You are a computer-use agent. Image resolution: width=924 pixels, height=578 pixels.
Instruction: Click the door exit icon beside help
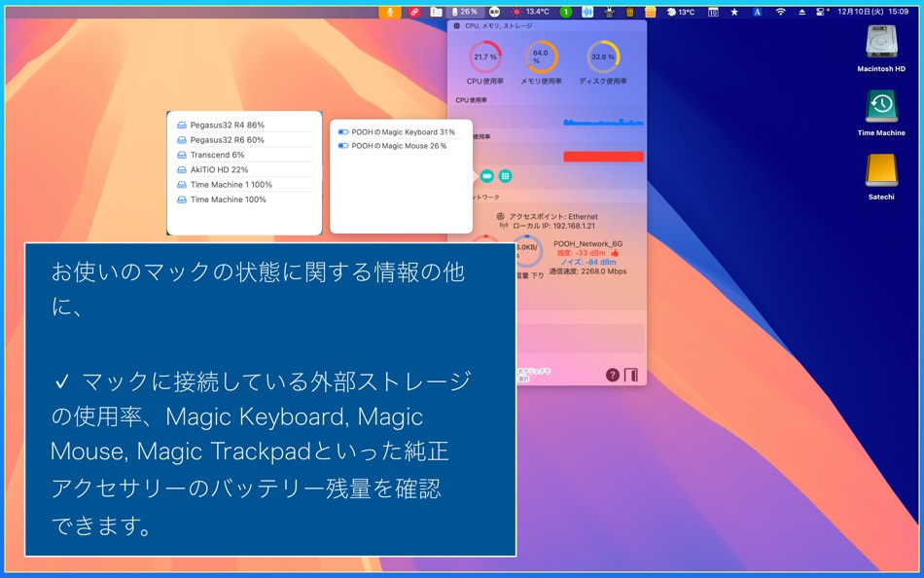pos(630,375)
